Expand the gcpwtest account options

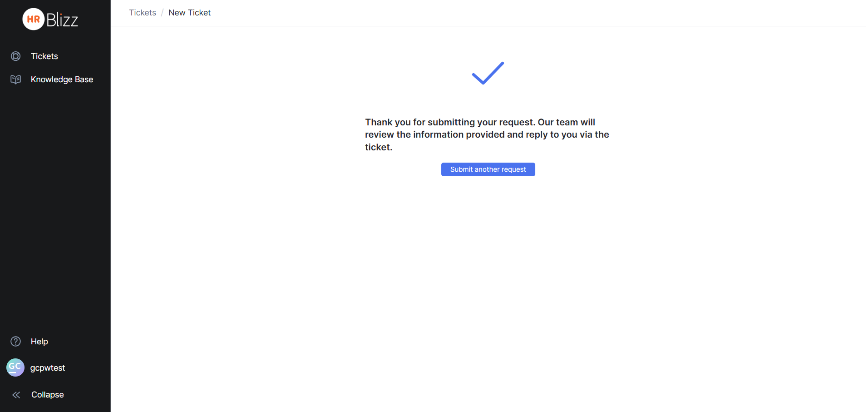point(48,367)
